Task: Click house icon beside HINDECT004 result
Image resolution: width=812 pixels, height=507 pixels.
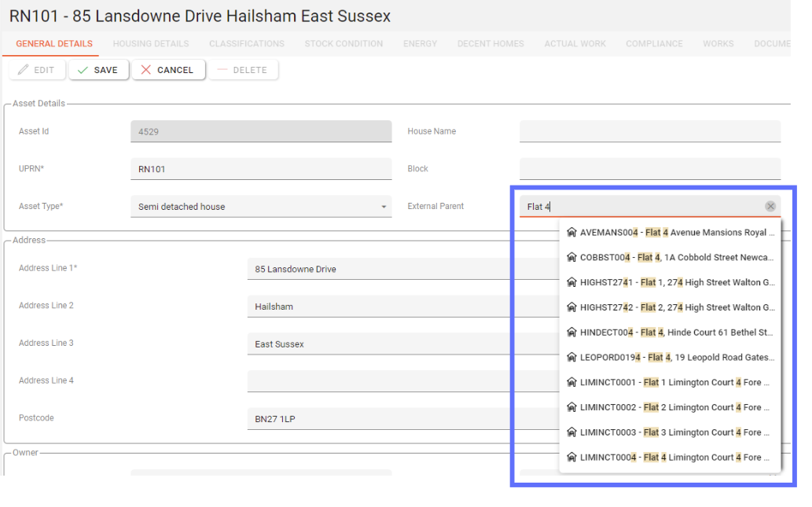Action: coord(571,332)
